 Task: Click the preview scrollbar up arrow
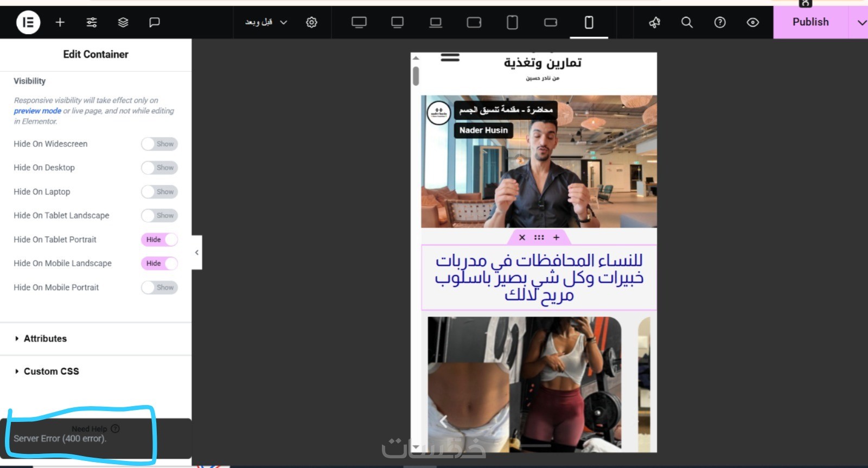pos(416,57)
